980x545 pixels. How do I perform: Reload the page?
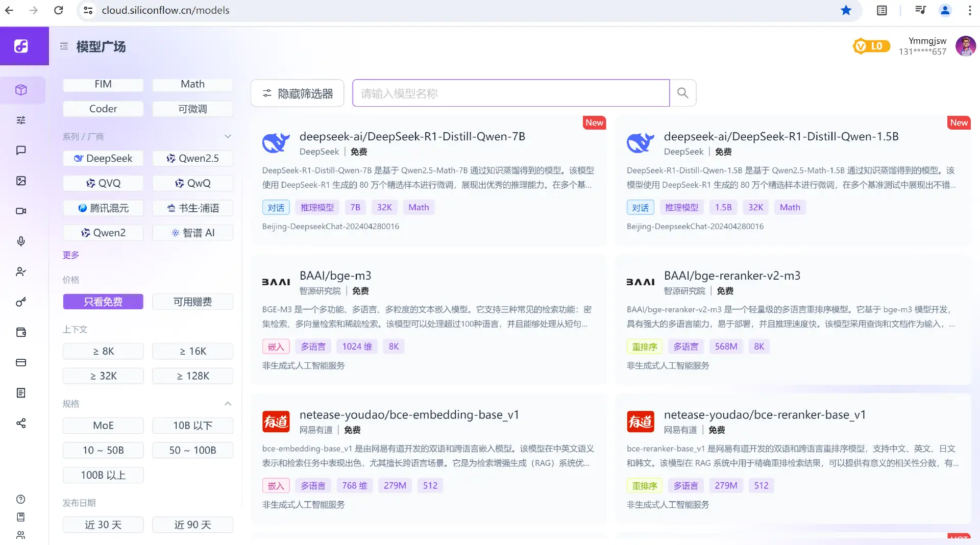(x=59, y=10)
